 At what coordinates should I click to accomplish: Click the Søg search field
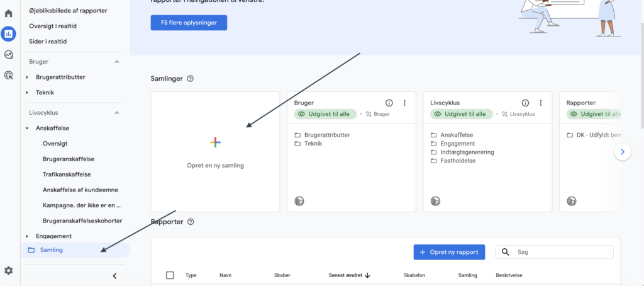pyautogui.click(x=560, y=252)
